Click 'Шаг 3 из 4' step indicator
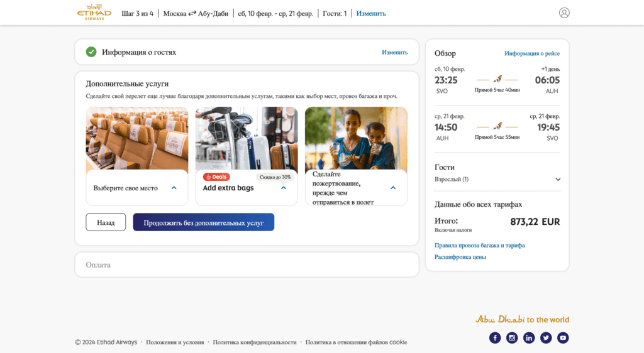The width and height of the screenshot is (644, 353). pos(137,14)
